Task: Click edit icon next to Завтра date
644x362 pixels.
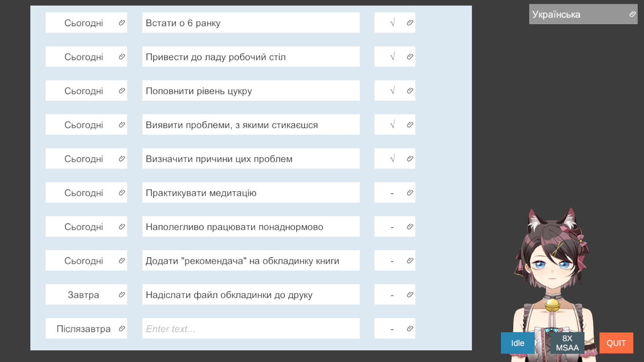Action: tap(122, 295)
